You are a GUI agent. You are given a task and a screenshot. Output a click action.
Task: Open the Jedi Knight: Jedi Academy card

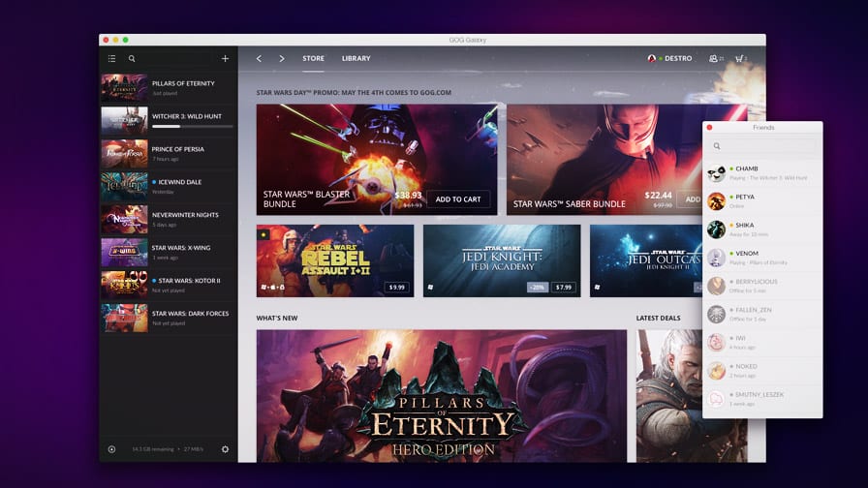[x=502, y=260]
